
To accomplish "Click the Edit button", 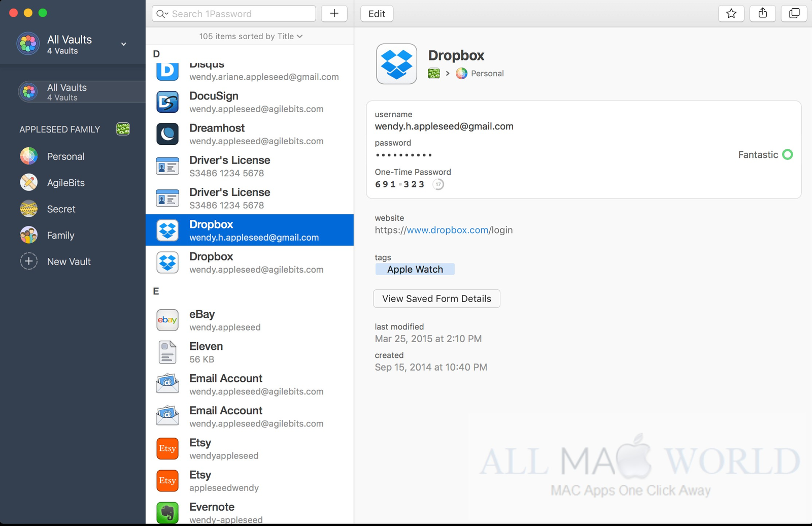I will 377,14.
